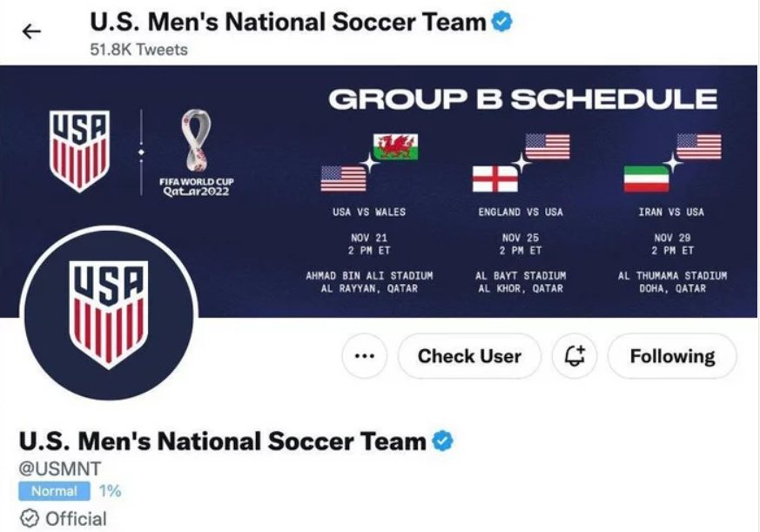The height and width of the screenshot is (532, 760).
Task: Click the 51.8K Tweets count
Action: 138,50
